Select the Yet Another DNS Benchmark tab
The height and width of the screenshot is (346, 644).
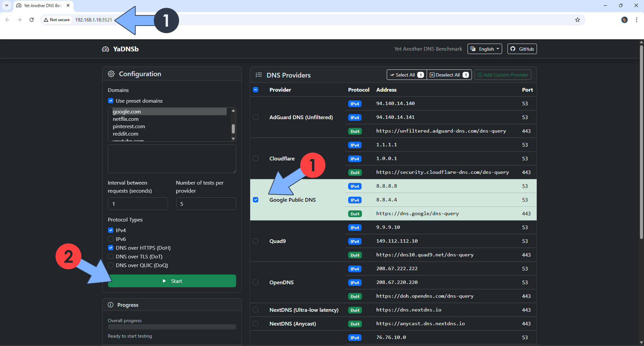click(x=43, y=5)
